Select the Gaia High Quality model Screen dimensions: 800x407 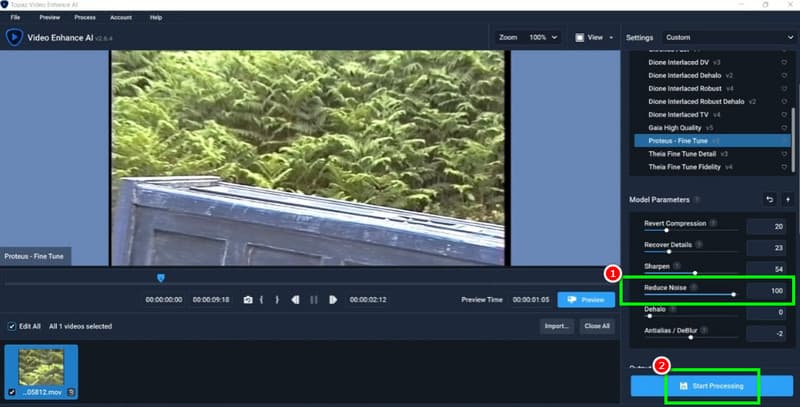[711, 128]
